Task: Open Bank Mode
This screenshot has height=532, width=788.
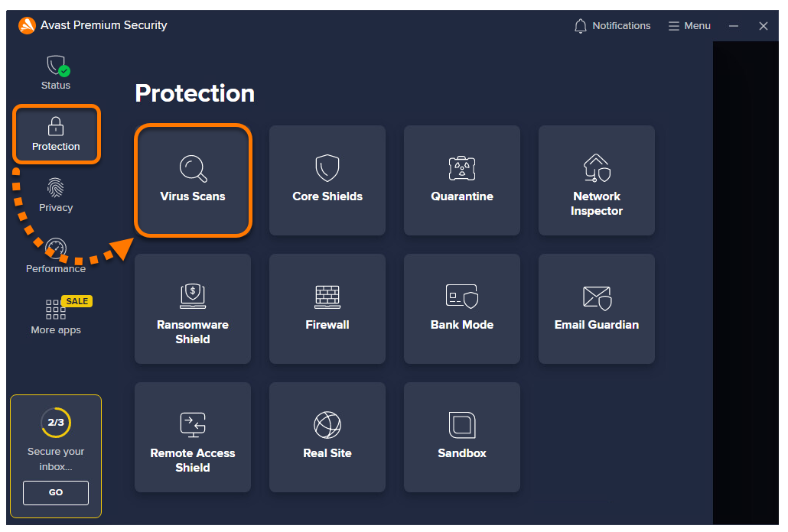Action: [x=462, y=309]
